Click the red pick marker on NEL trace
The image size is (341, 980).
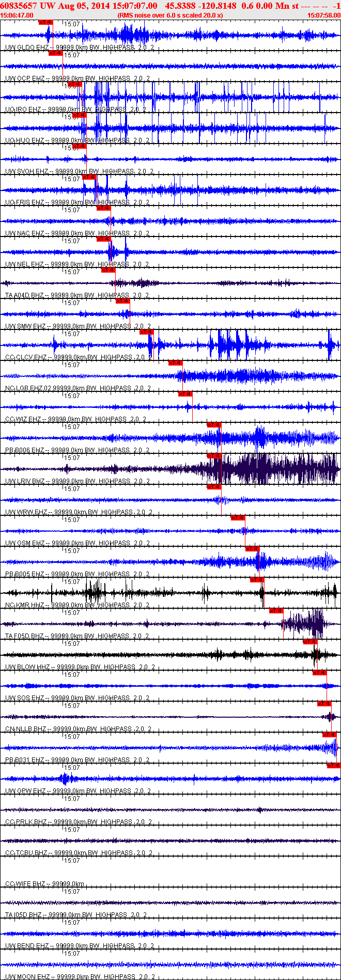pos(104,239)
